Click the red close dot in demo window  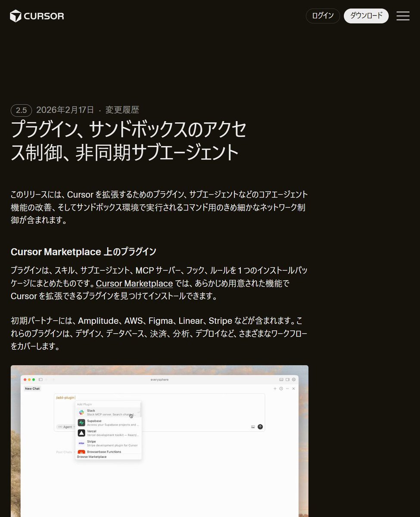click(x=25, y=379)
